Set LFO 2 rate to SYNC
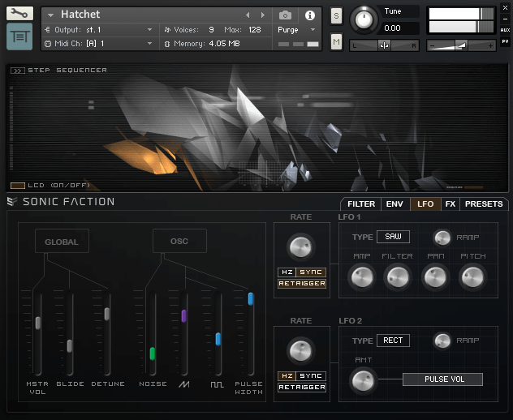Viewport: 513px width, 420px height. pyautogui.click(x=311, y=376)
